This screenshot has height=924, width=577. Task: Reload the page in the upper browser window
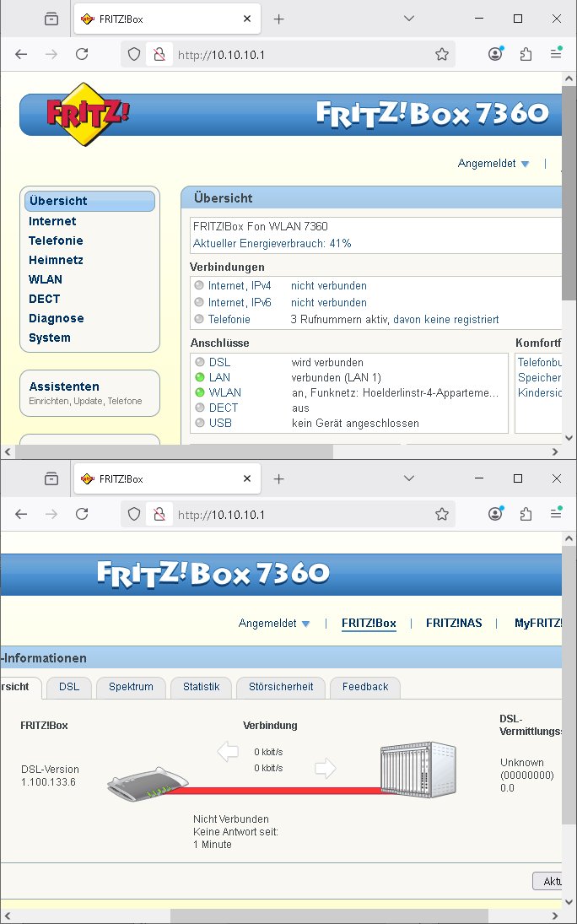tap(82, 54)
